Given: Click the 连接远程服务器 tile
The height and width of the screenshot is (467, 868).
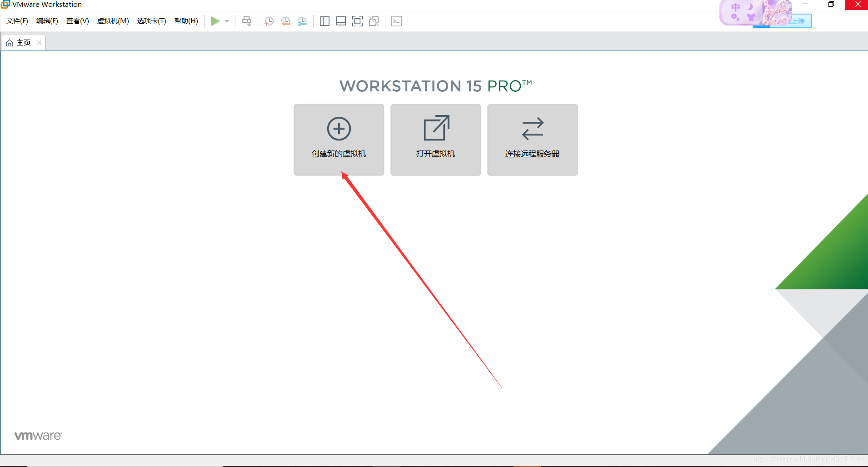Looking at the screenshot, I should tap(533, 140).
